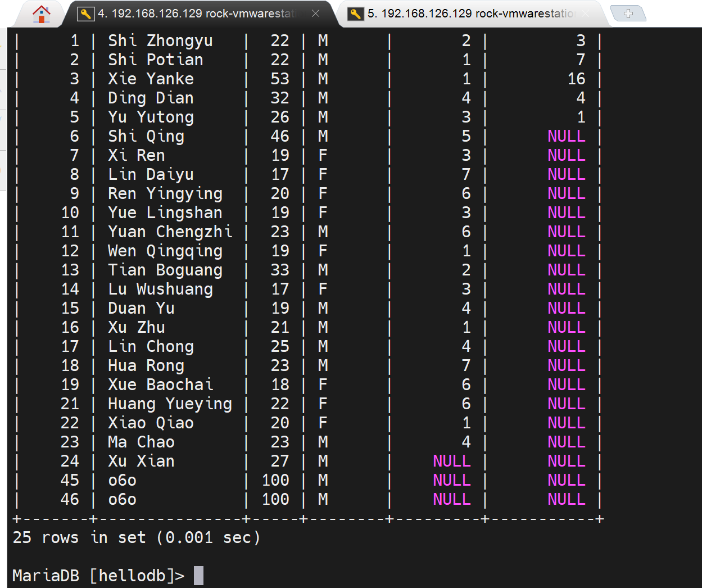The image size is (702, 588).
Task: Click the name Shi Zhongyu in row 1
Action: (x=160, y=41)
